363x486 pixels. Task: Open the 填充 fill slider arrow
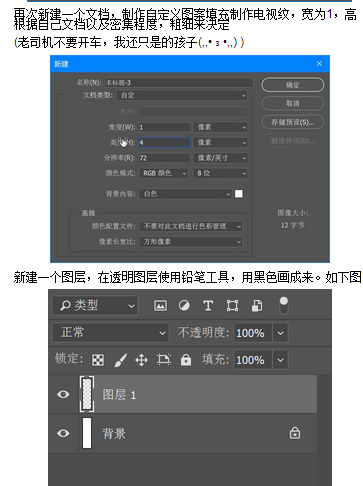(281, 360)
